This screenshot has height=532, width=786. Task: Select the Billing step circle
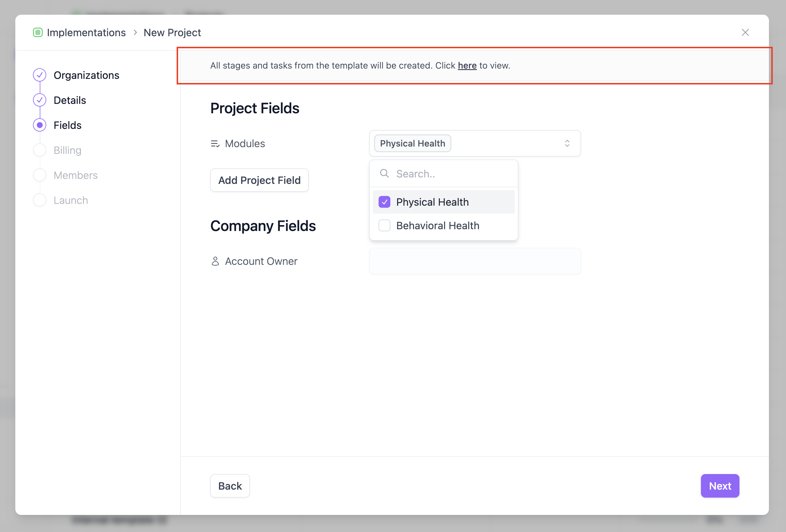point(39,150)
